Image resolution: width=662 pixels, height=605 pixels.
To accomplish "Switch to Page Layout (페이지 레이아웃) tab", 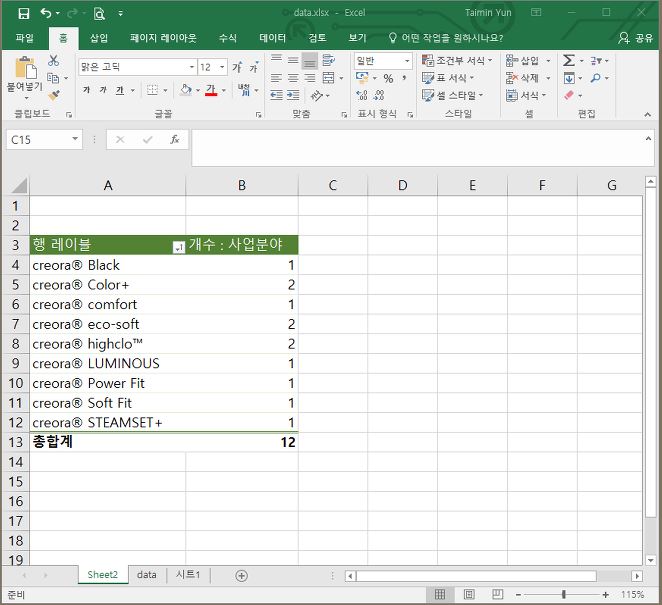I will pos(163,38).
